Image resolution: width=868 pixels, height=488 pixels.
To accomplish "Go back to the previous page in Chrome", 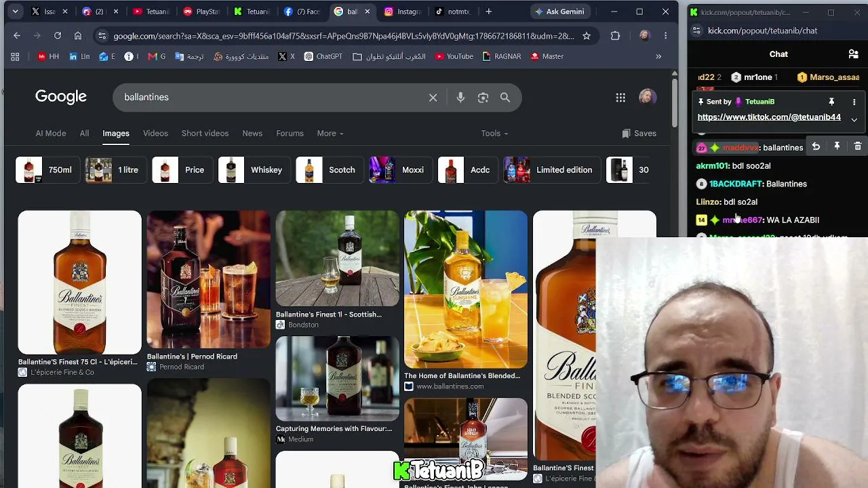I will [x=17, y=35].
